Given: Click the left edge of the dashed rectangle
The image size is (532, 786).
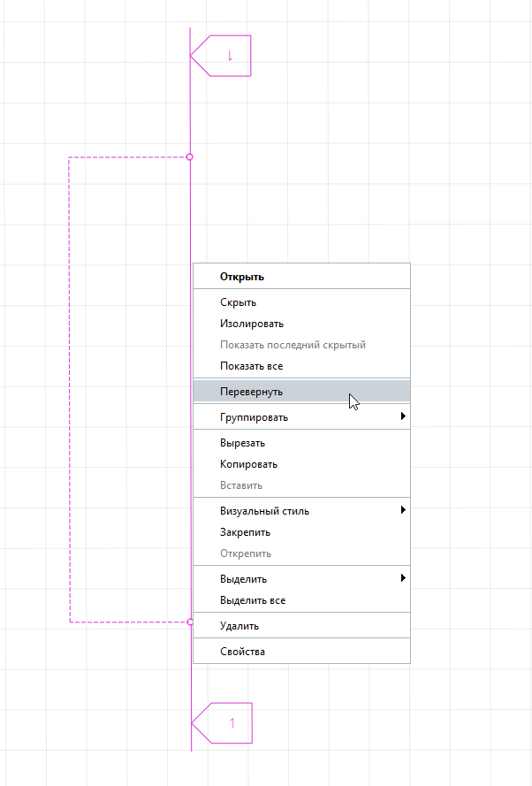Looking at the screenshot, I should coord(70,389).
